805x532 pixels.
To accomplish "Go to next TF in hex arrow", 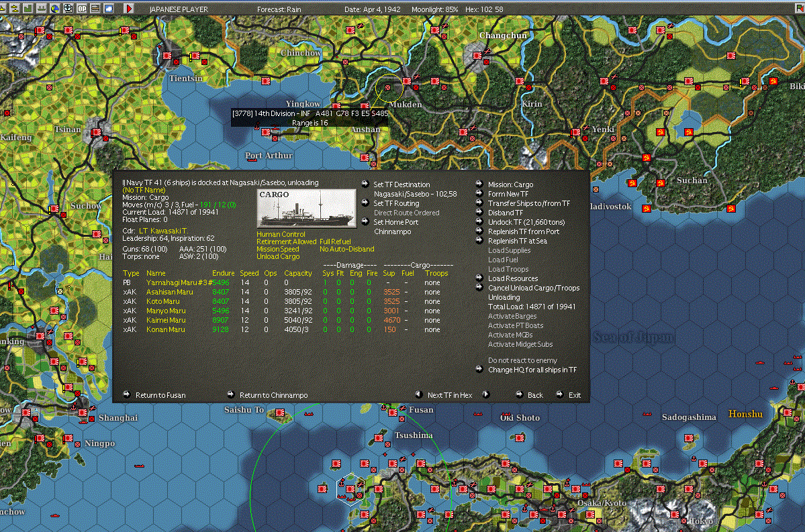I will (485, 394).
